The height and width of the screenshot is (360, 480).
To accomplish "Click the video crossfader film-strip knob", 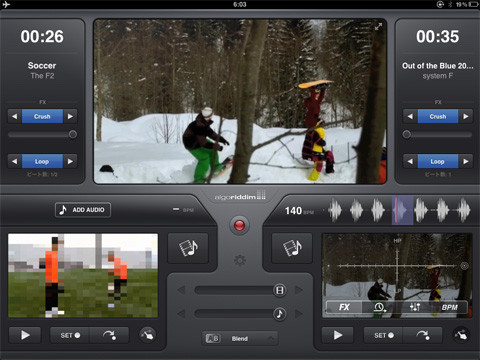I will pyautogui.click(x=280, y=290).
